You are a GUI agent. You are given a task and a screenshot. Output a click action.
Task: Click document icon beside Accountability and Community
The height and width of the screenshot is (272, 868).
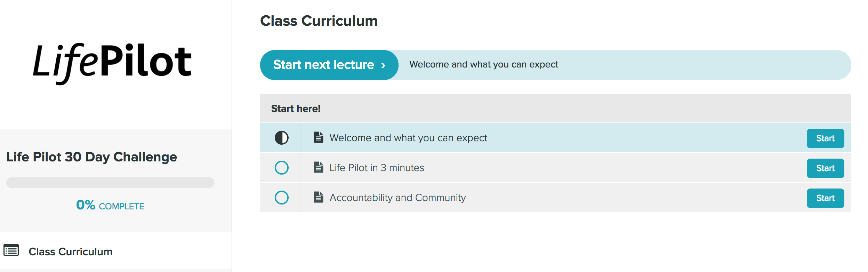point(318,197)
